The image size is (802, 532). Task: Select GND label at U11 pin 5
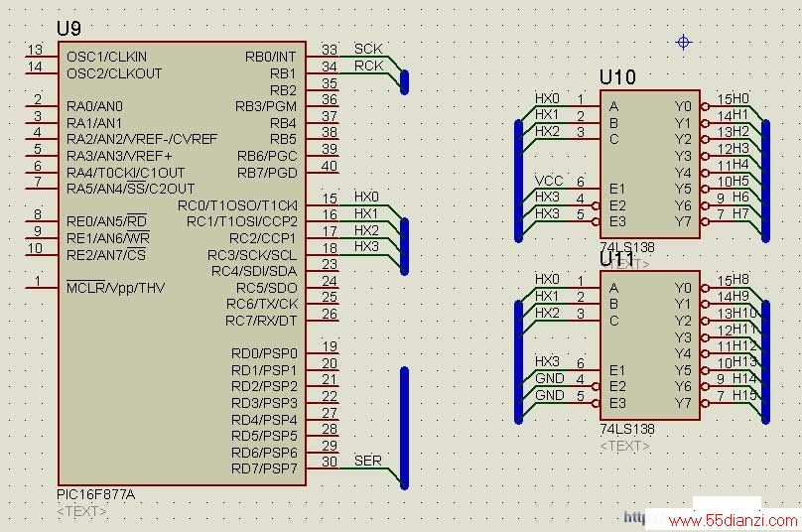click(549, 395)
